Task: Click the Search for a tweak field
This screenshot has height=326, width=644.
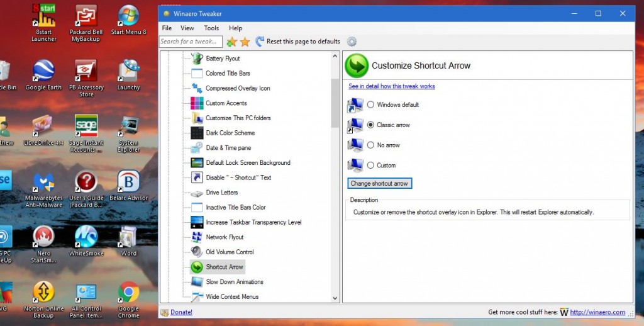Action: point(191,42)
